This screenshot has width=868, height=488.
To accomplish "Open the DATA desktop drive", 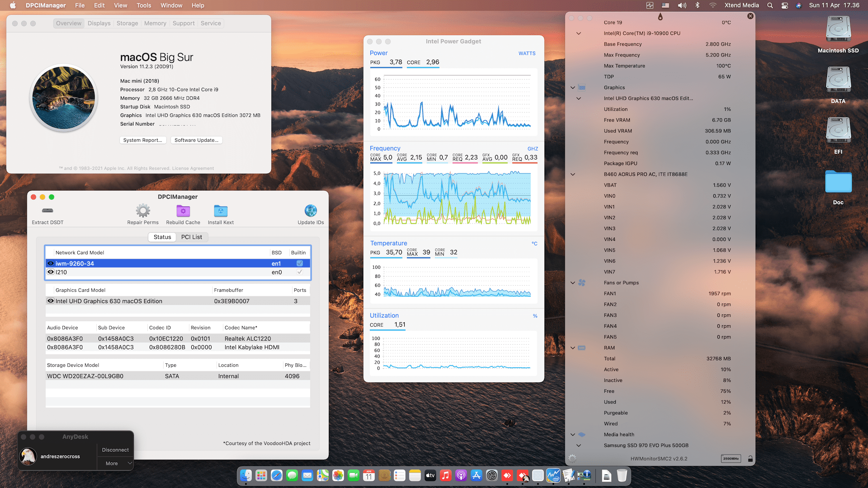I will [838, 80].
